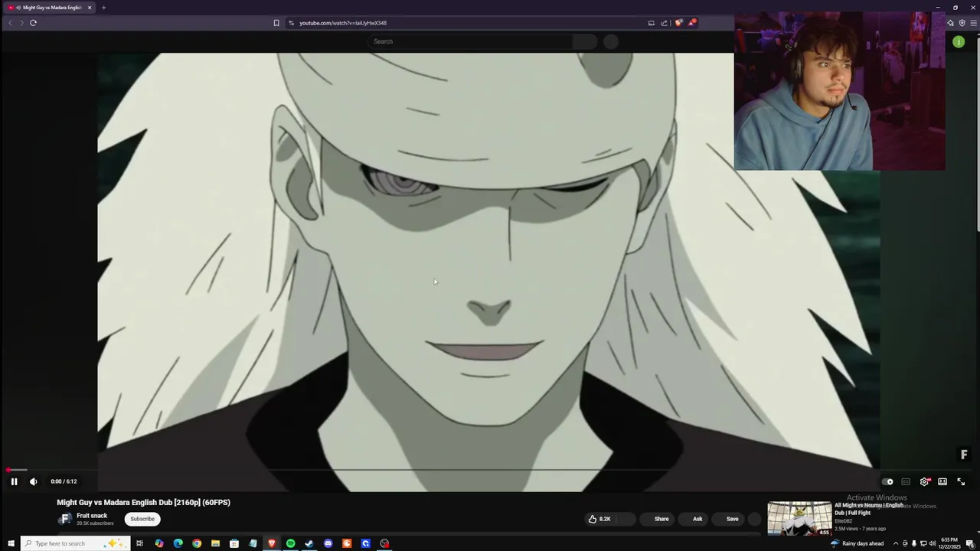Click the address bar URL

pos(343,23)
